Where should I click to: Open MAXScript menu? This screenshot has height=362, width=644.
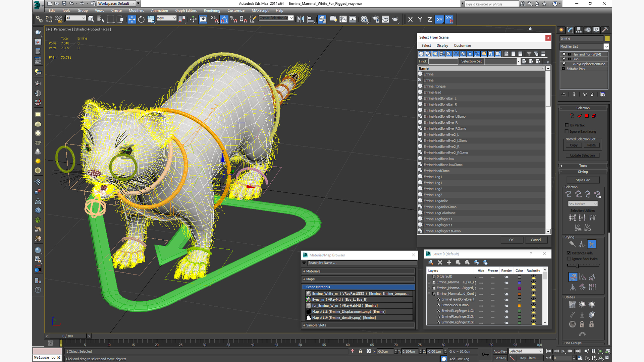coord(260,10)
